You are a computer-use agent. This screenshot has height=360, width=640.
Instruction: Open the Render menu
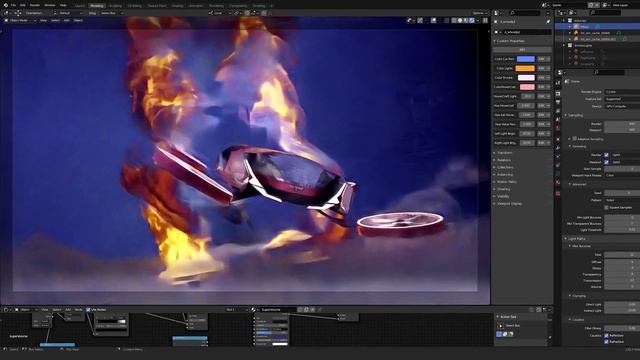35,5
